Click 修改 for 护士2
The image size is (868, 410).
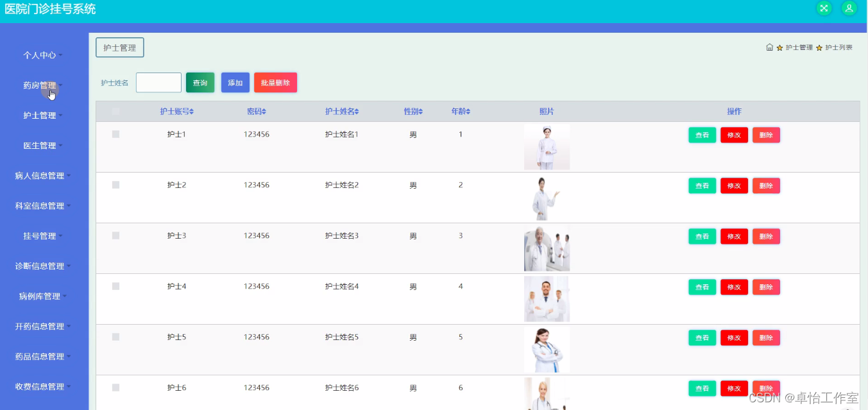click(x=735, y=185)
